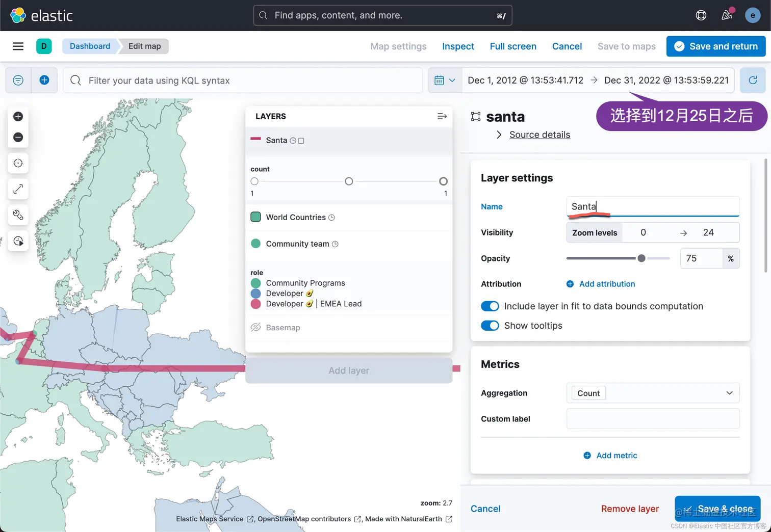Click the Add attribution plus icon
Image resolution: width=771 pixels, height=532 pixels.
click(570, 284)
